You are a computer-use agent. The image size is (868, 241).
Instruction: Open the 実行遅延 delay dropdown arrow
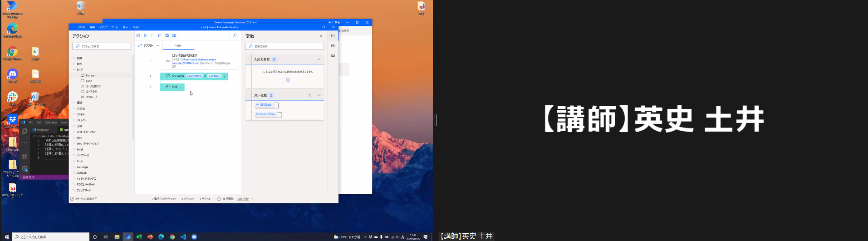point(252,199)
